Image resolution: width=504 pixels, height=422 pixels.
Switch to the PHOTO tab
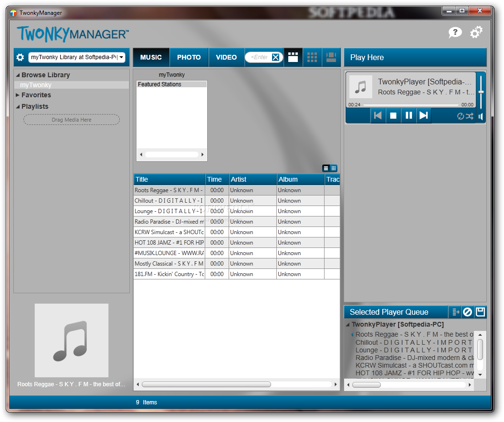189,57
